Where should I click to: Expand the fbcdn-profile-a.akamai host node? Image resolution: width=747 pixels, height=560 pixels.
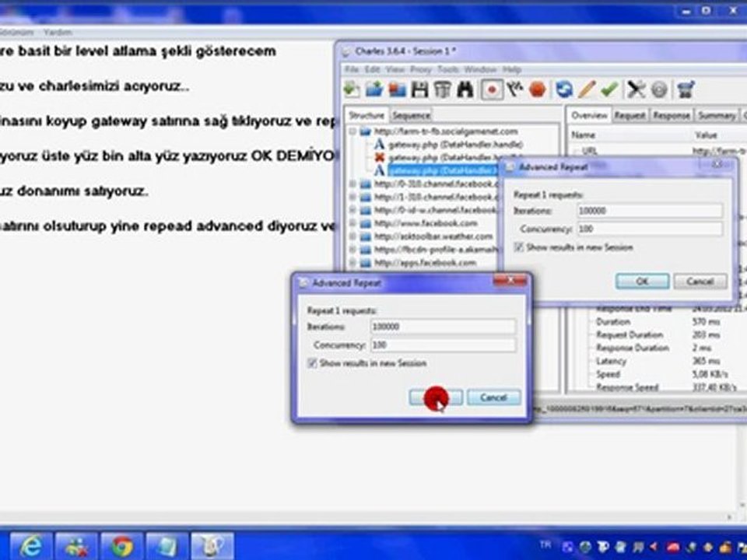(x=353, y=249)
